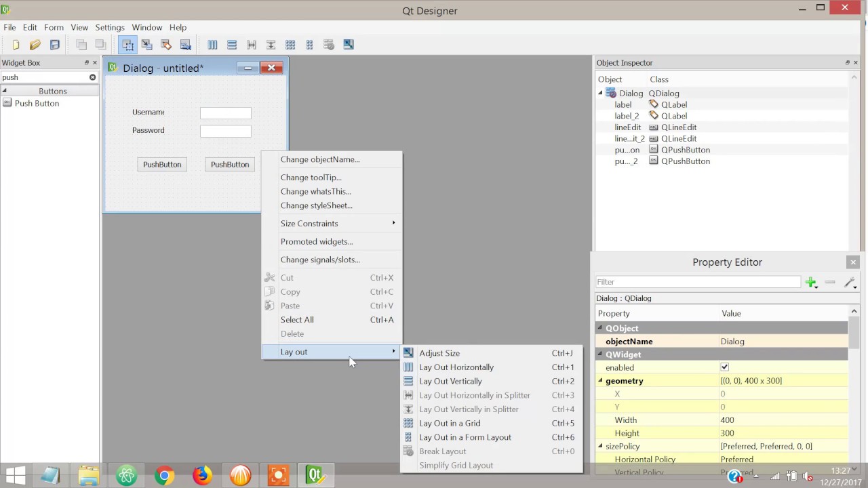Click Form Layout toolbar icon

click(x=310, y=45)
